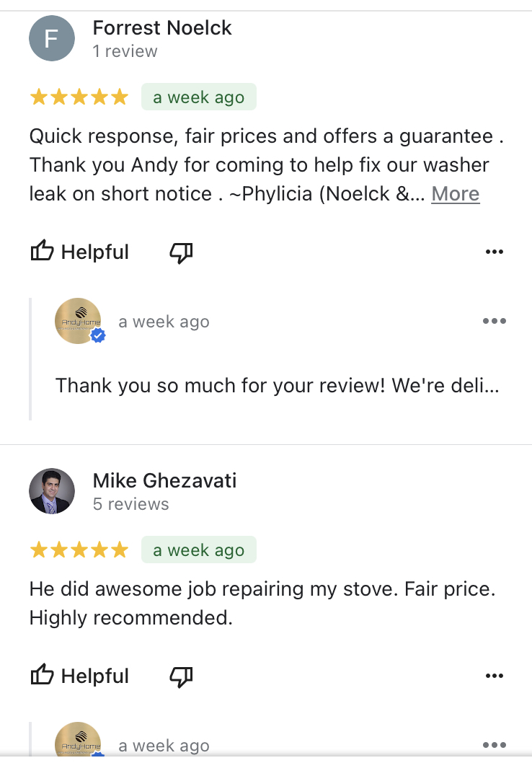532x763 pixels.
Task: Open Mike Ghezavati's profile photo
Action: (x=52, y=491)
